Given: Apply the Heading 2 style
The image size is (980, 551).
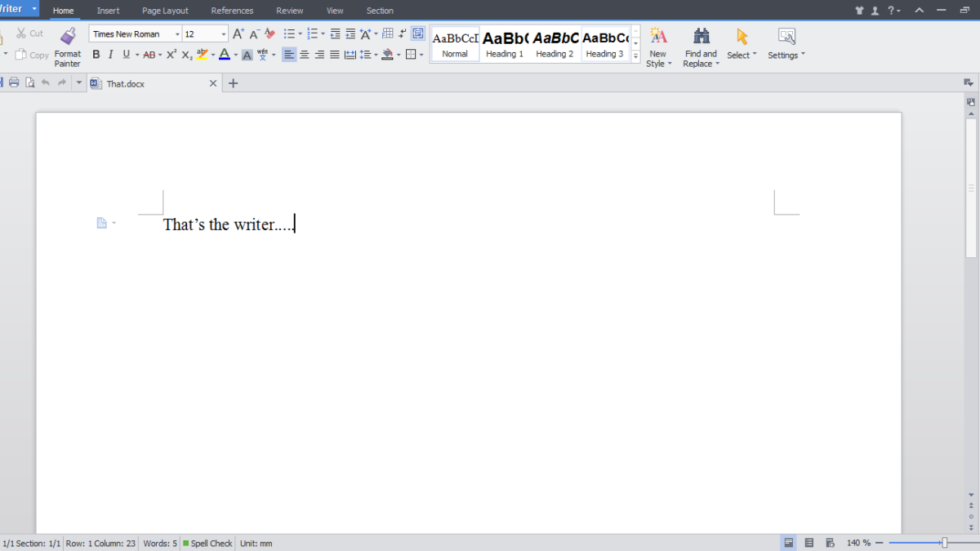Looking at the screenshot, I should (555, 44).
